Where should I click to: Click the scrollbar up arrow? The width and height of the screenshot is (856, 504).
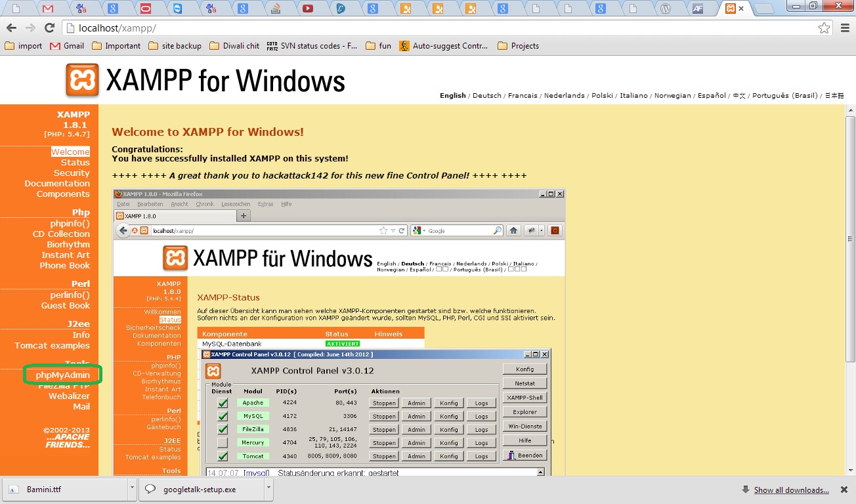tap(850, 110)
